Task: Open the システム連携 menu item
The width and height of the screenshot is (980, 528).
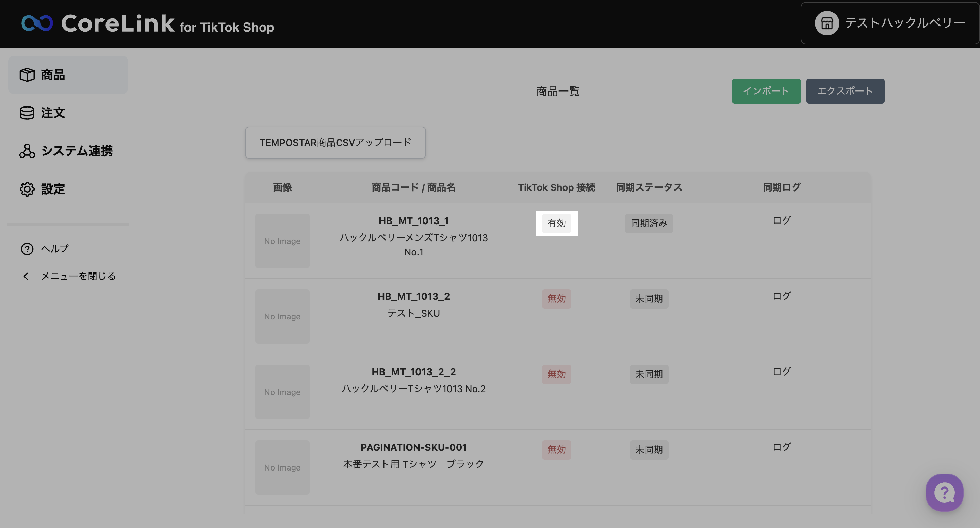Action: tap(77, 151)
